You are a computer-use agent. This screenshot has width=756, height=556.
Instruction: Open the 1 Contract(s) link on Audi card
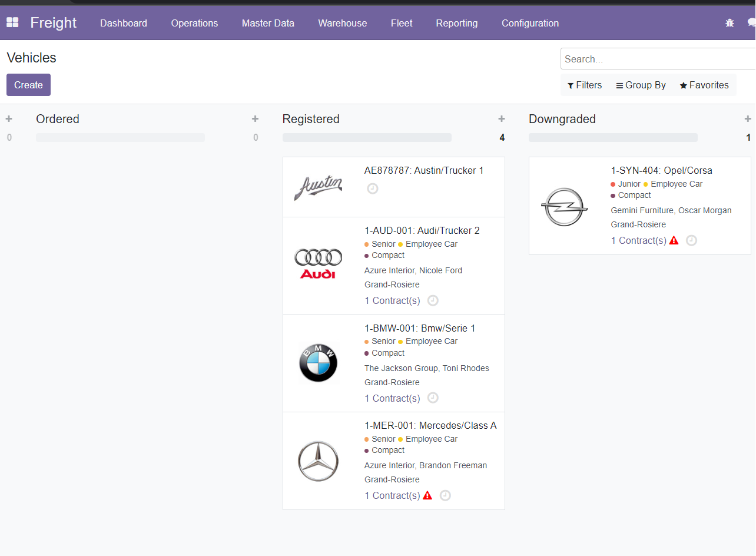pyautogui.click(x=392, y=300)
